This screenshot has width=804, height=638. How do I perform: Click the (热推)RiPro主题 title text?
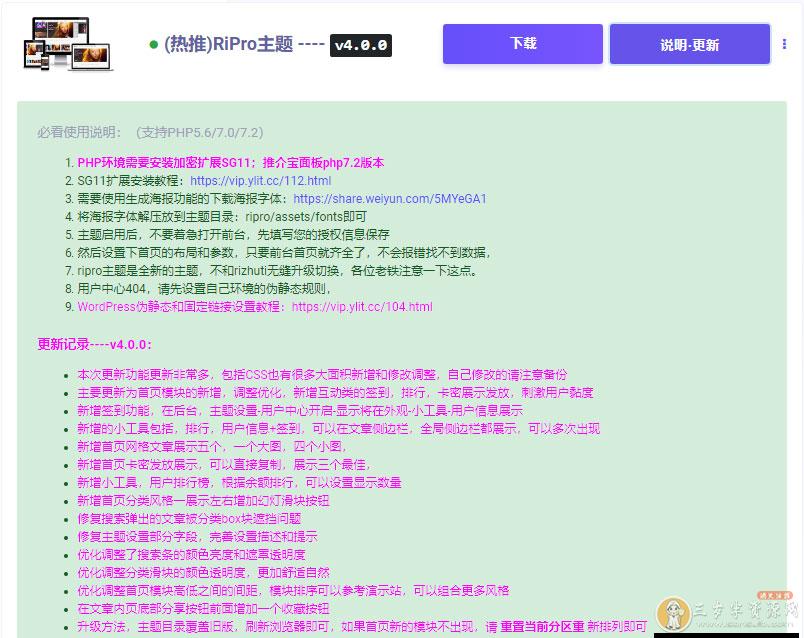click(x=228, y=44)
